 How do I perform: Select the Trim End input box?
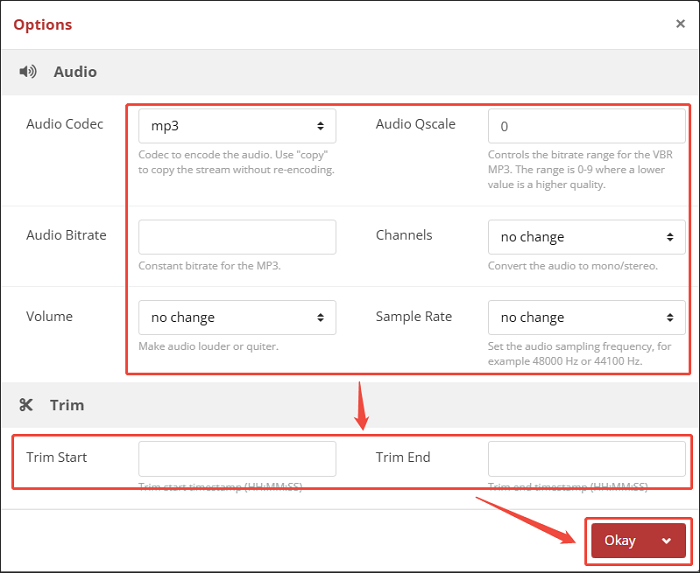(587, 458)
